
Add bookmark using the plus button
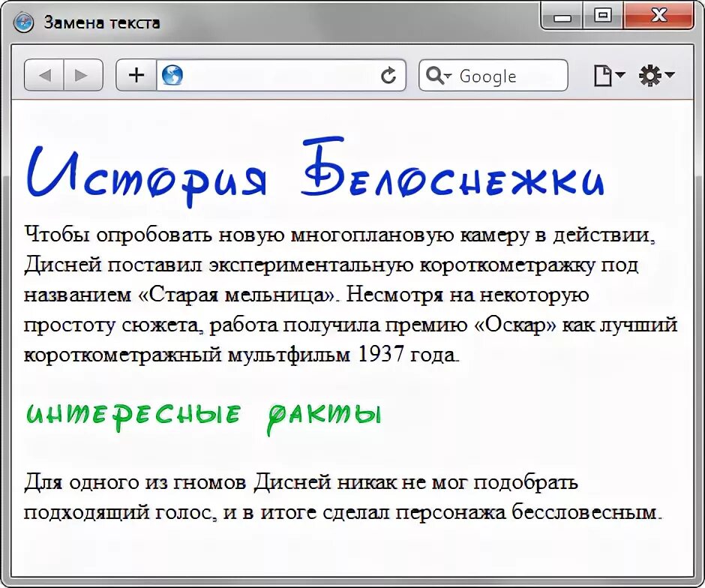point(136,75)
